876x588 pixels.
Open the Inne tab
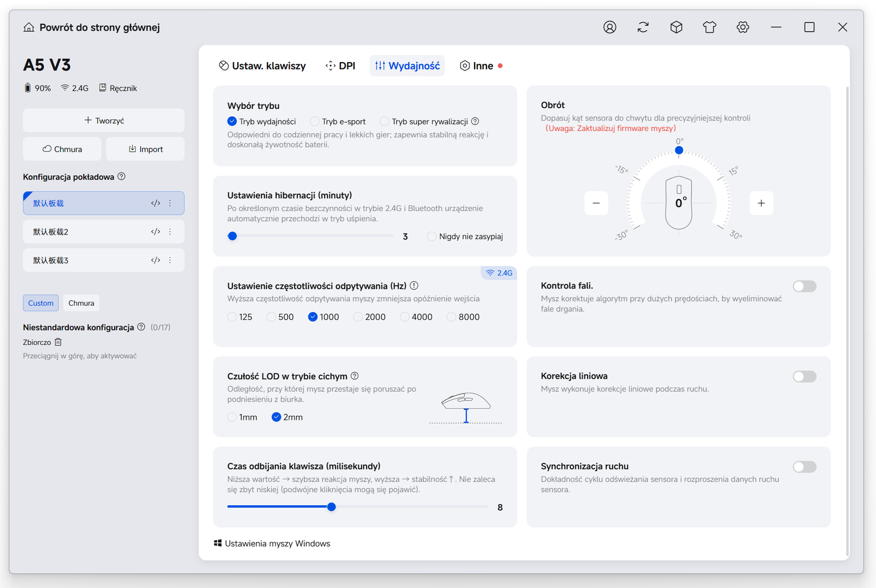[x=481, y=66]
